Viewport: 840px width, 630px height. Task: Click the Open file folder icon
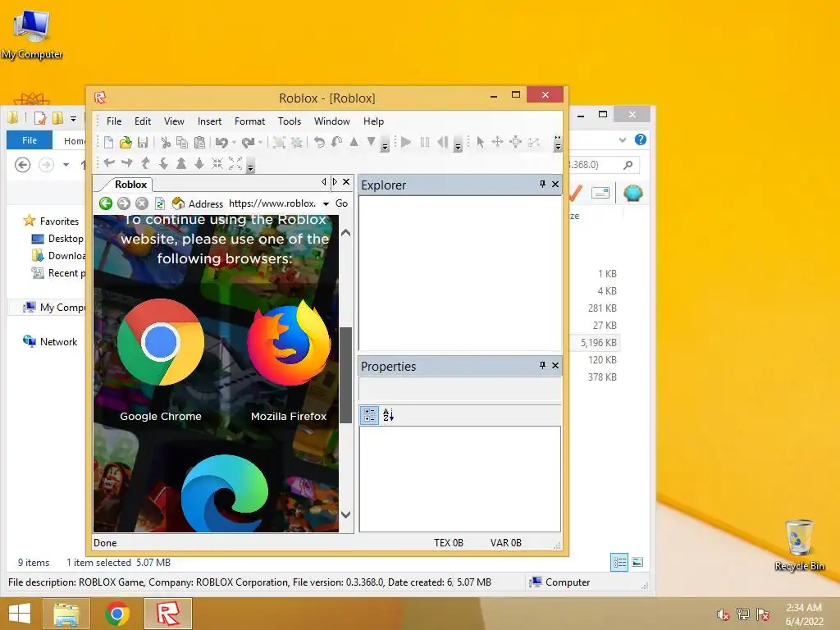126,143
